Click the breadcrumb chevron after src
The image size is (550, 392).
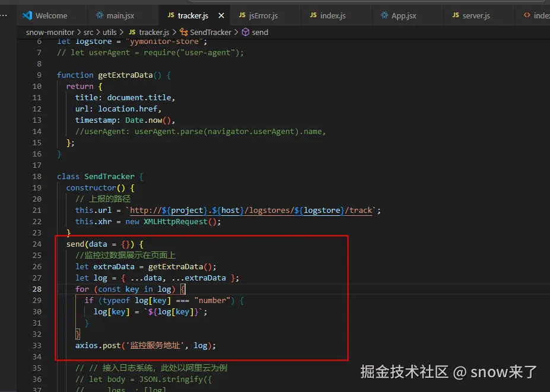(98, 32)
